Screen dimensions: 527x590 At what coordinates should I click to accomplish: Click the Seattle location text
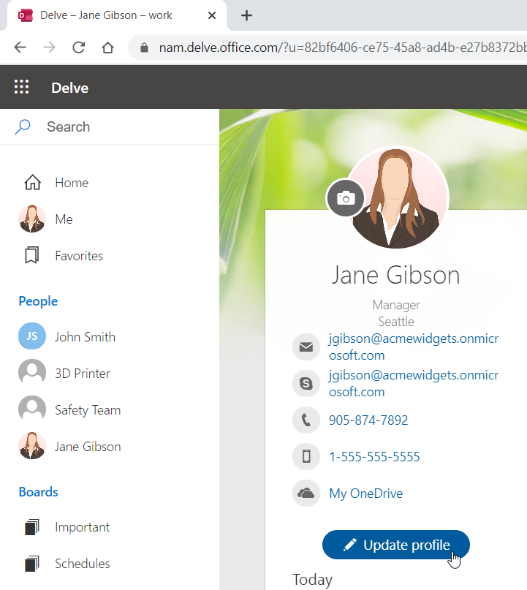click(x=396, y=321)
